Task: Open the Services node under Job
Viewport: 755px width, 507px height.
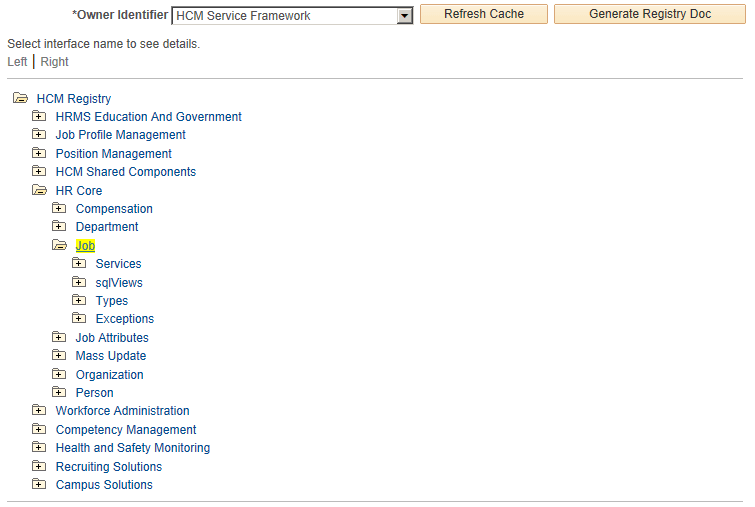Action: [x=118, y=264]
